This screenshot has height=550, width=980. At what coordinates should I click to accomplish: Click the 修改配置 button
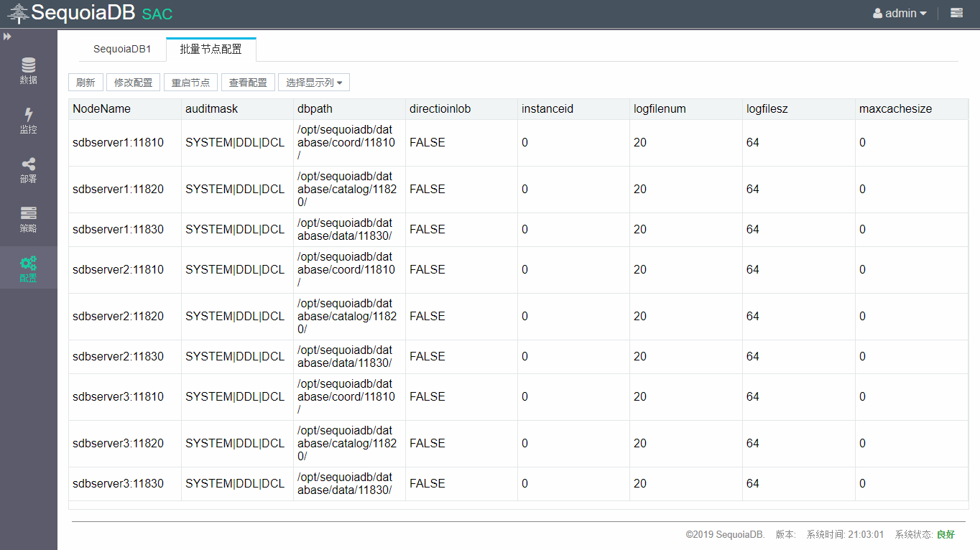pyautogui.click(x=134, y=83)
